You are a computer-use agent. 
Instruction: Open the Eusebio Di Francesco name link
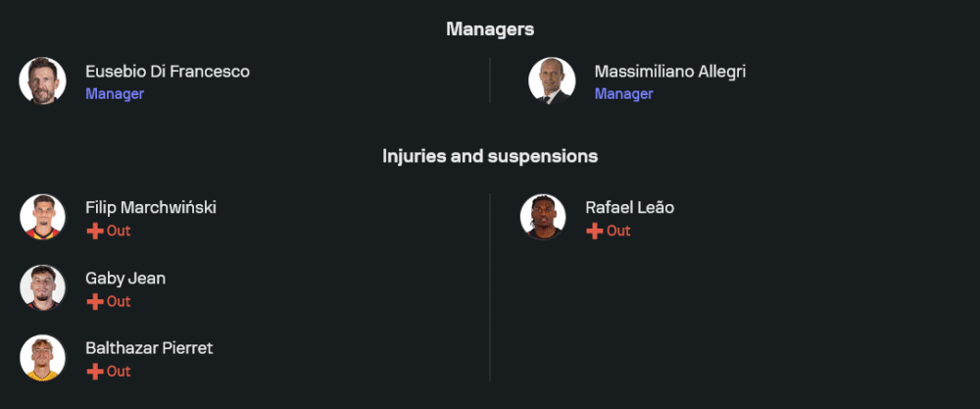click(167, 72)
